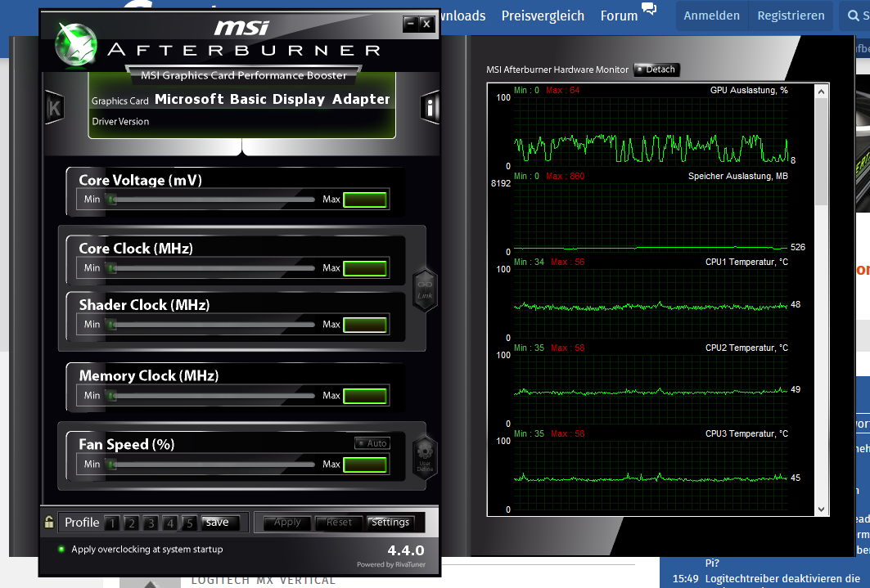Select profile slot 3
The height and width of the screenshot is (588, 870).
pyautogui.click(x=151, y=523)
